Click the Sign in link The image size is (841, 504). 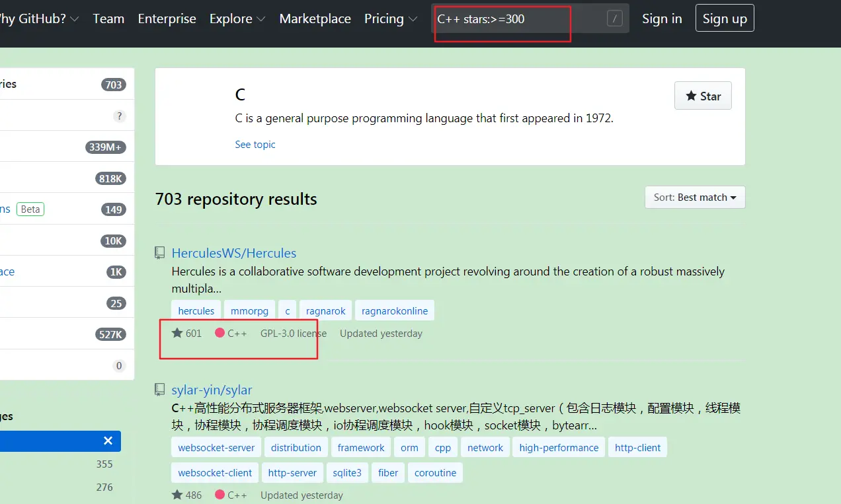(662, 18)
